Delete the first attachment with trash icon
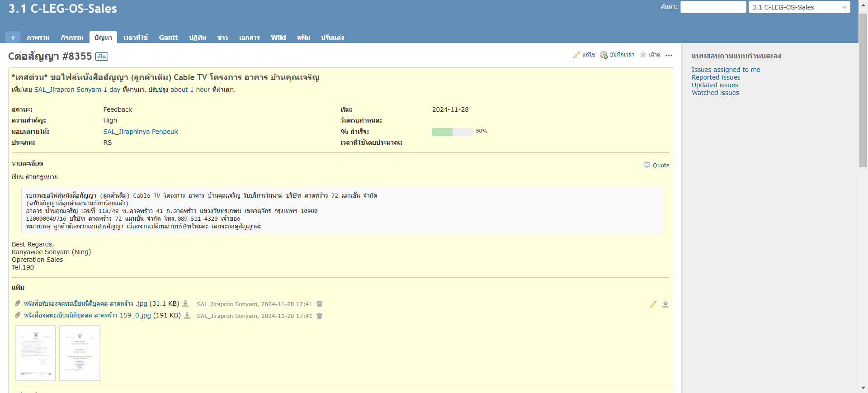The image size is (868, 393). click(x=319, y=304)
